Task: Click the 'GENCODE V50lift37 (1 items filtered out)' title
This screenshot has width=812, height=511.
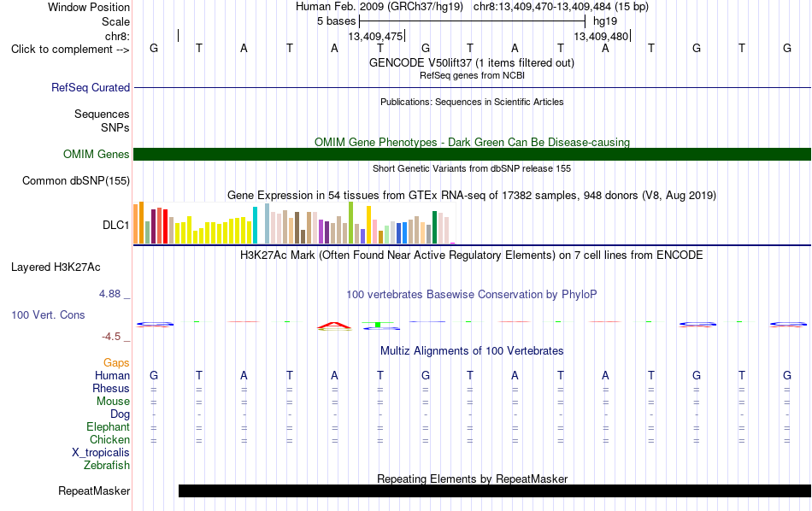Action: 472,62
